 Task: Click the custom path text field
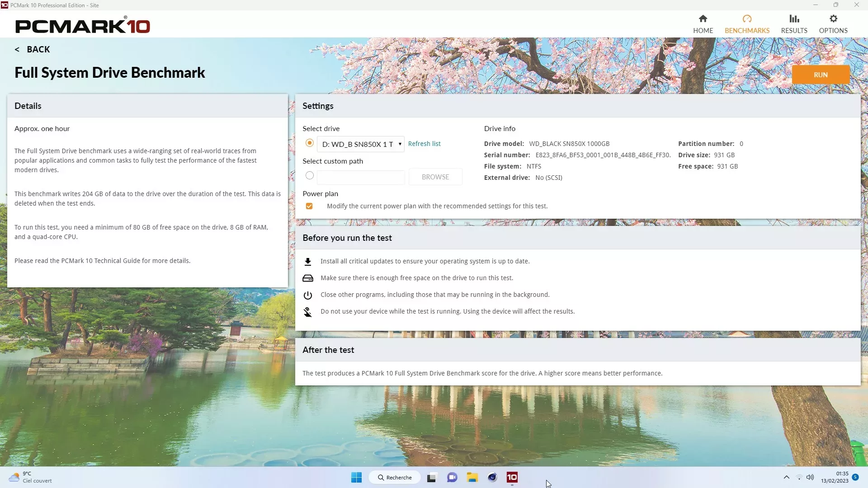click(360, 177)
